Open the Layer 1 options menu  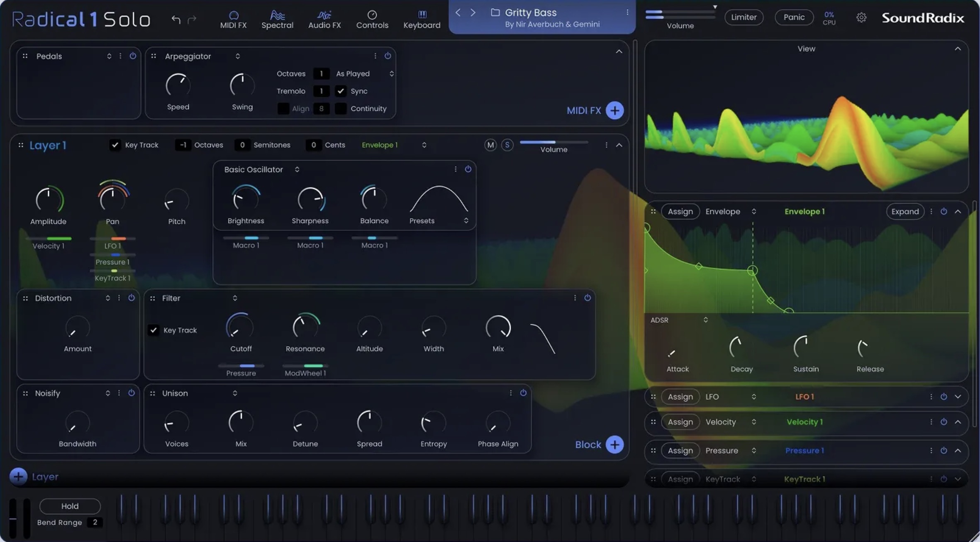pos(606,145)
